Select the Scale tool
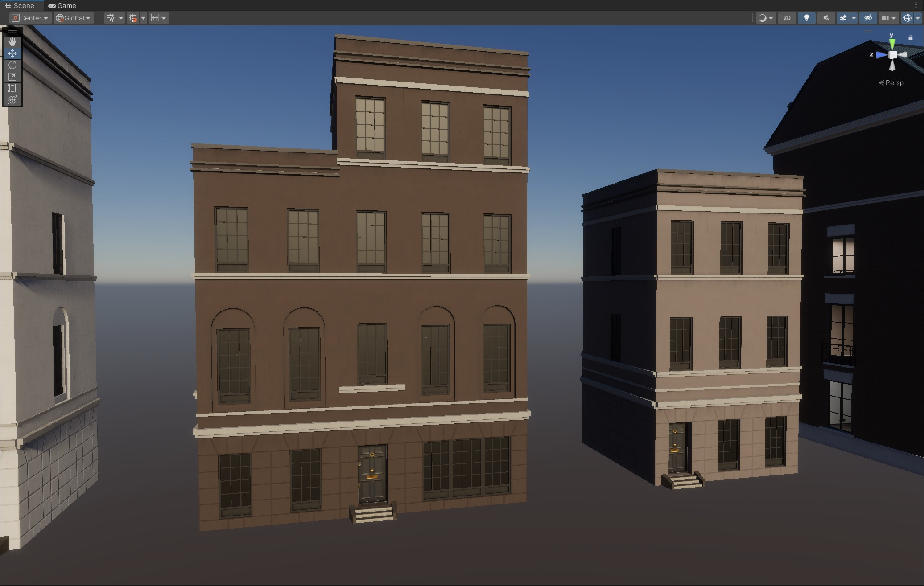This screenshot has height=586, width=924. pyautogui.click(x=12, y=77)
